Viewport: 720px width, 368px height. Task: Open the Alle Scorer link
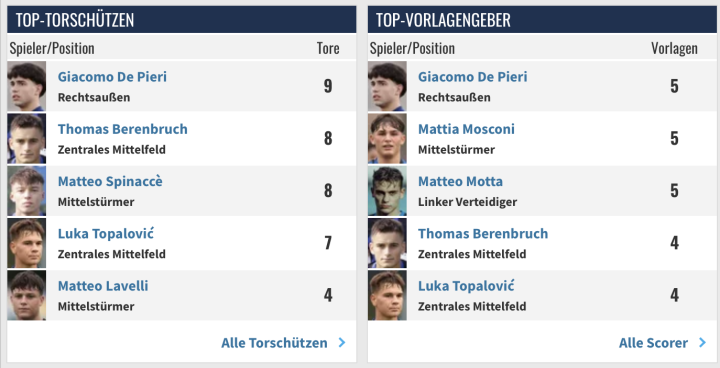[653, 343]
